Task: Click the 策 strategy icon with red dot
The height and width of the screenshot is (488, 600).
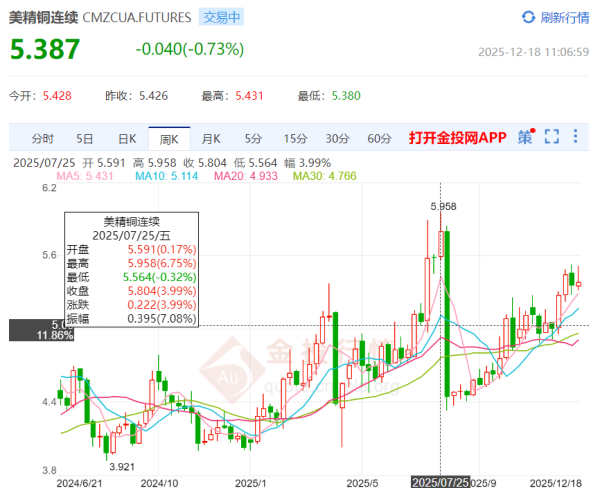Action: (525, 138)
